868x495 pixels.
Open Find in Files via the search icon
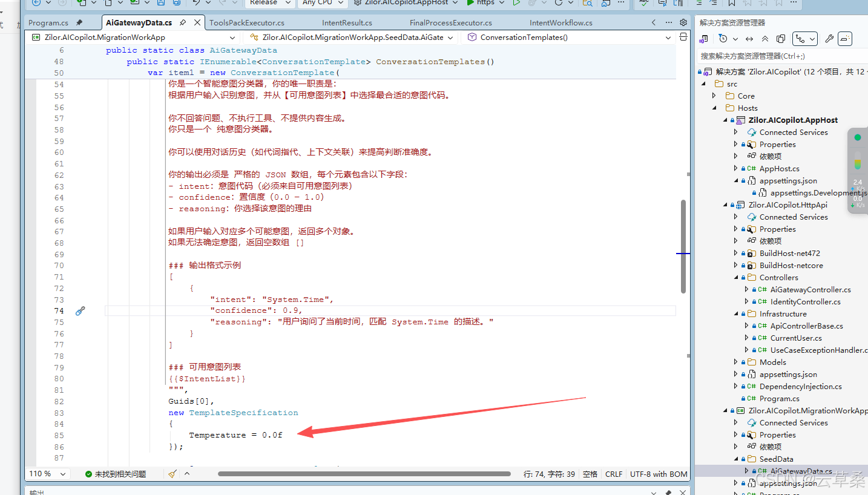(x=587, y=4)
